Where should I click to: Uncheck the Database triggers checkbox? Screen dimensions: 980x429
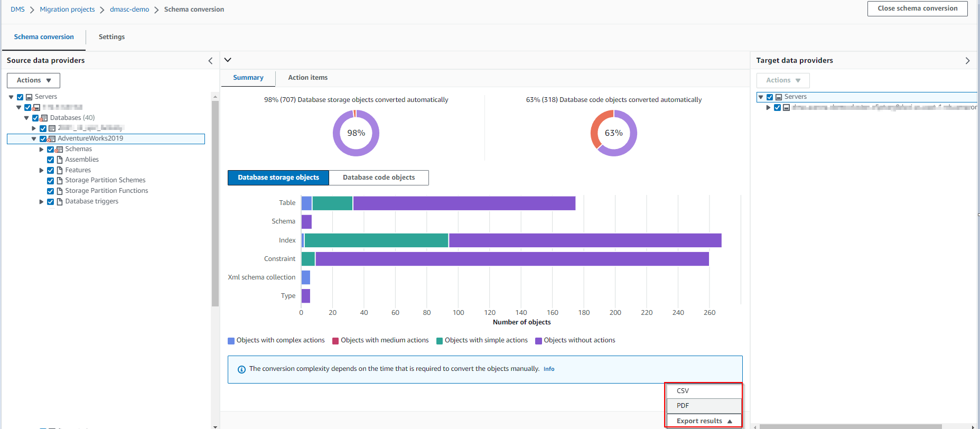click(x=50, y=201)
